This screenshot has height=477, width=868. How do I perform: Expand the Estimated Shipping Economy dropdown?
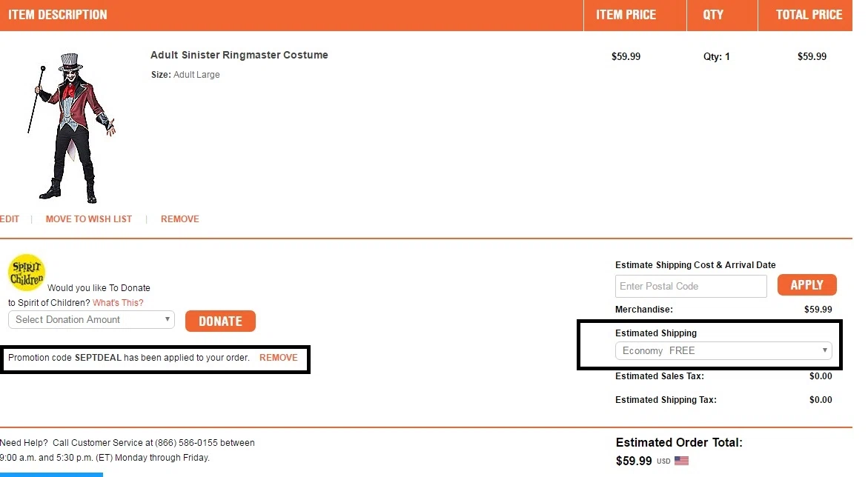[x=723, y=350]
